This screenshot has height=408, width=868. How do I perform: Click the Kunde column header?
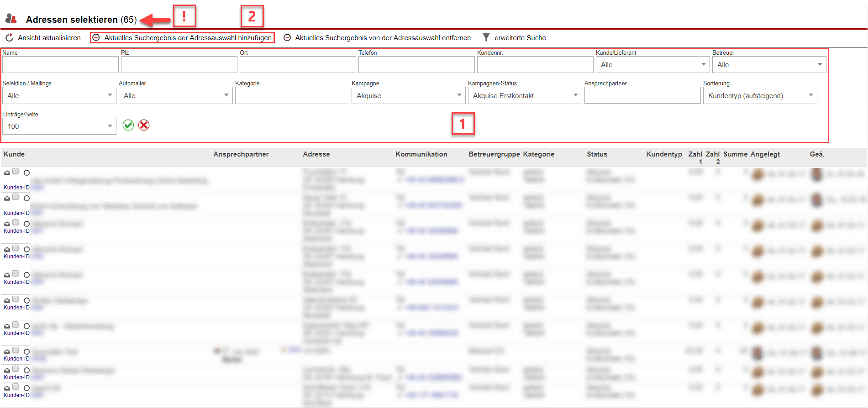pos(14,154)
